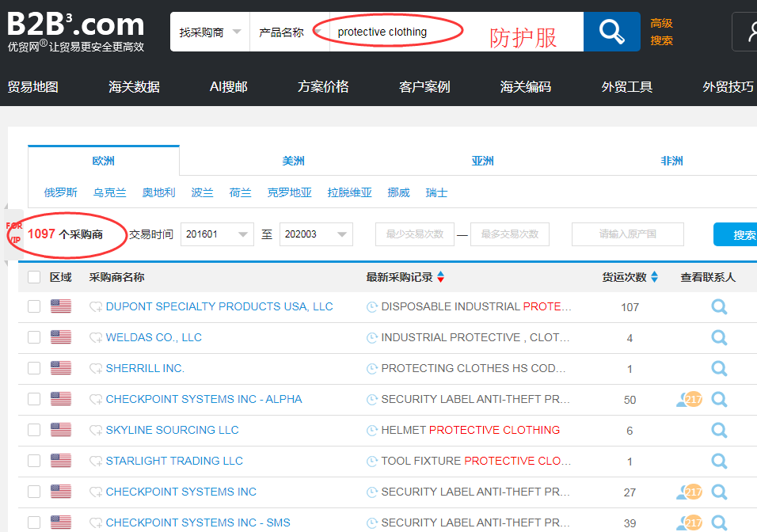Click chat icon beside STARLIGHT TRADING LLC
This screenshot has height=532, width=757.
[96, 462]
